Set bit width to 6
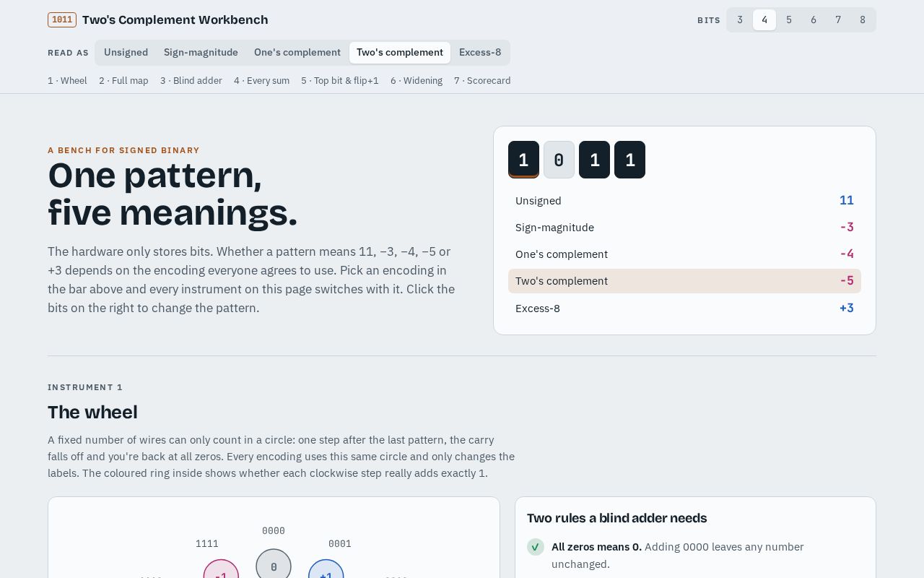The height and width of the screenshot is (578, 924). (x=814, y=20)
